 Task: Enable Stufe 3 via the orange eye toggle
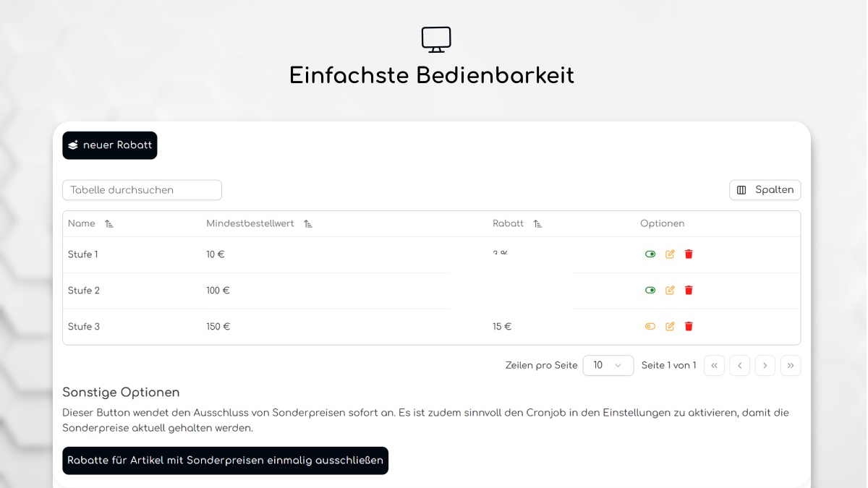pyautogui.click(x=650, y=326)
